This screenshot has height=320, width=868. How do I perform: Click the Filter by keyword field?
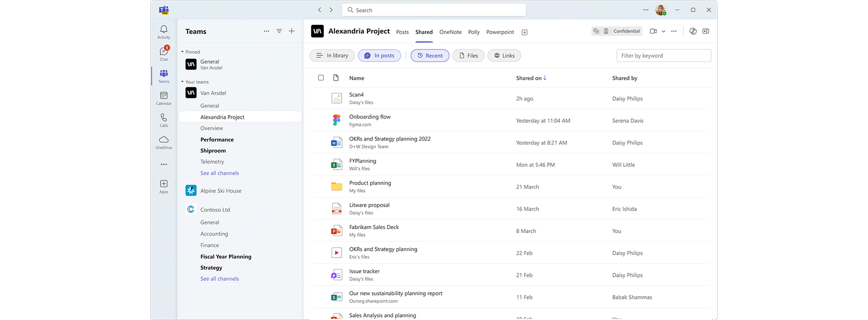(663, 55)
